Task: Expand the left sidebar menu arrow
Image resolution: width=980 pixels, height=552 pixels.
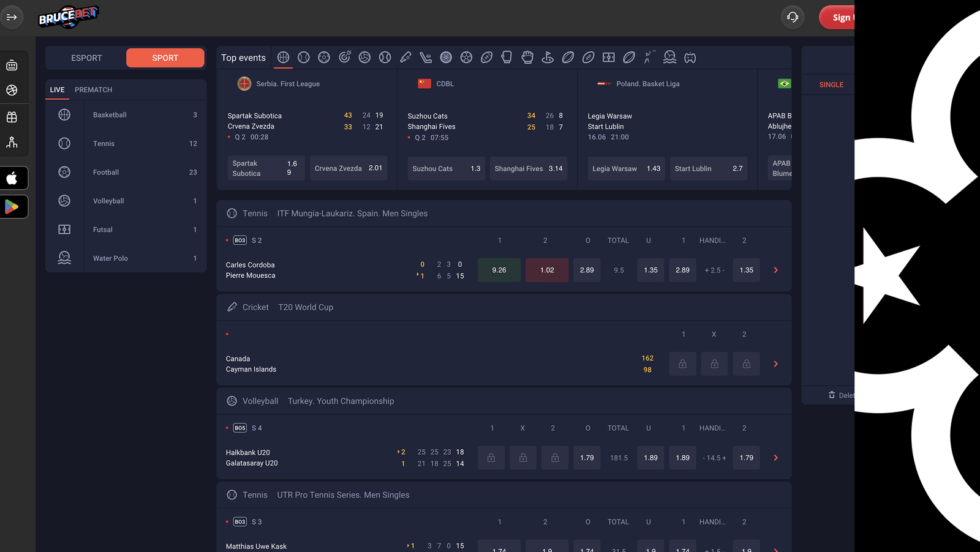Action: 12,17
